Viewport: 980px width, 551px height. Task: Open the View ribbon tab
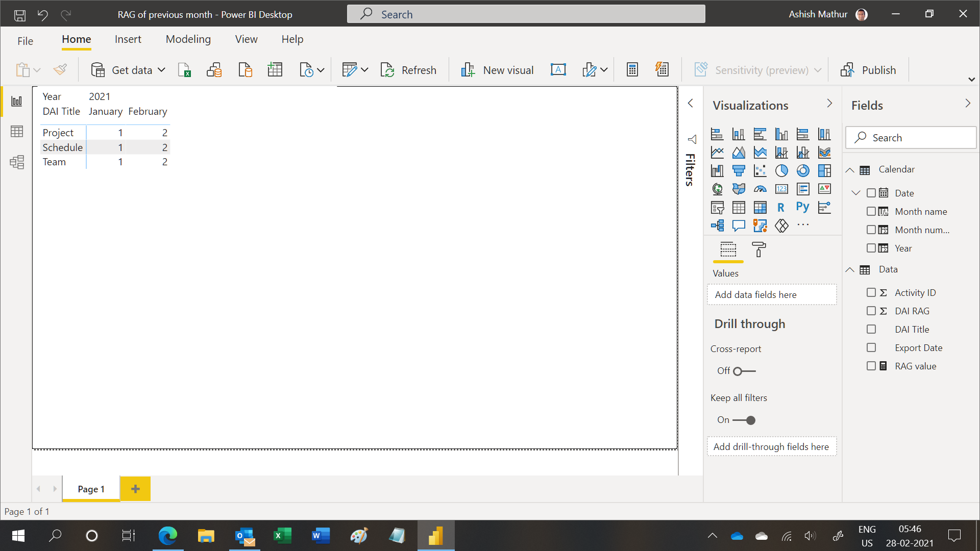click(x=246, y=39)
